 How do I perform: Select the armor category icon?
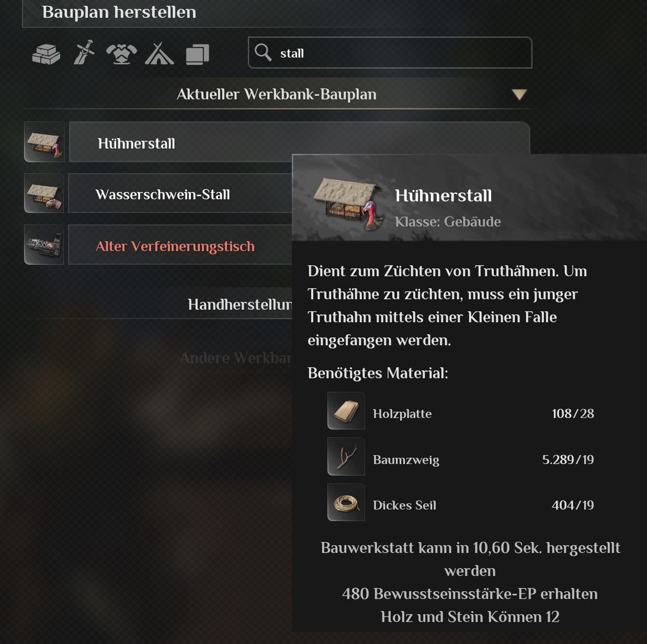[121, 53]
